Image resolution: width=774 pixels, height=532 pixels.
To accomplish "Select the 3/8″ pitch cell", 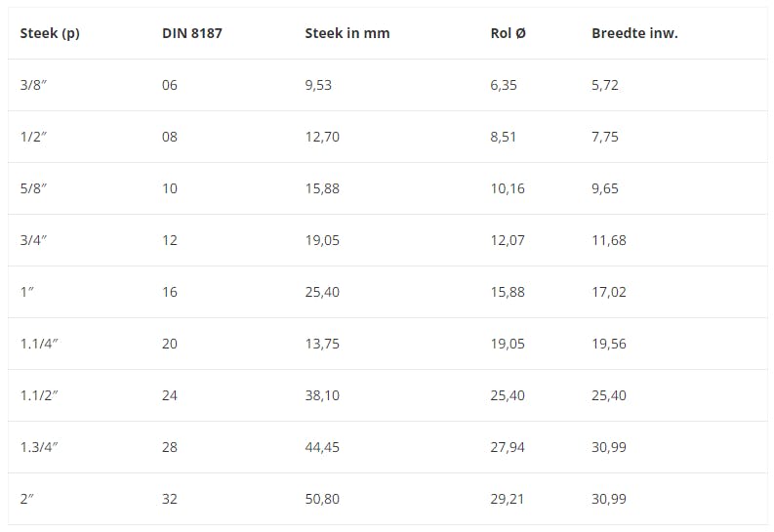I will click(32, 85).
